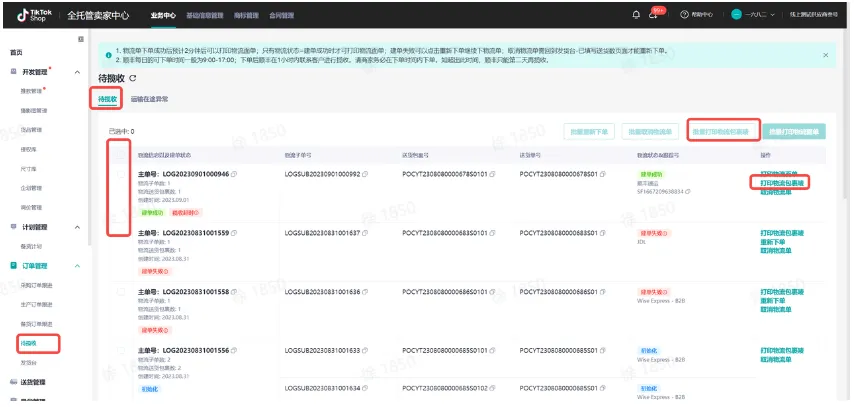This screenshot has height=407, width=854.
Task: Click the info icon in the notice banner
Action: pyautogui.click(x=108, y=55)
